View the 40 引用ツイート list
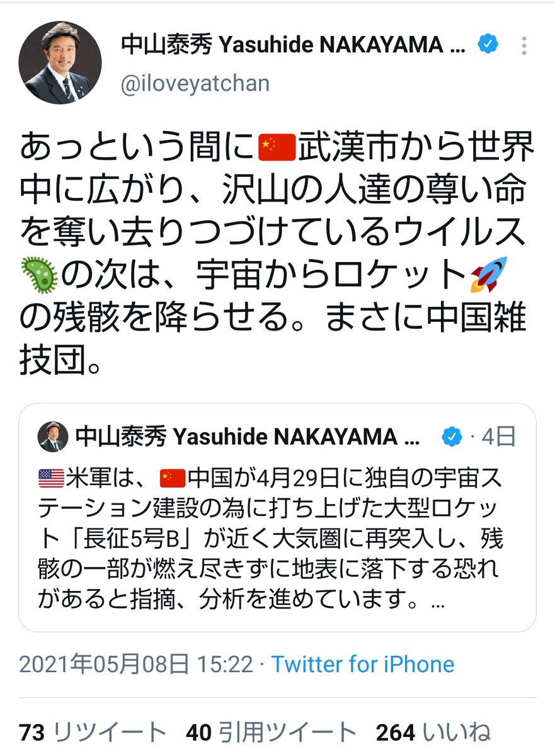 click(x=272, y=733)
